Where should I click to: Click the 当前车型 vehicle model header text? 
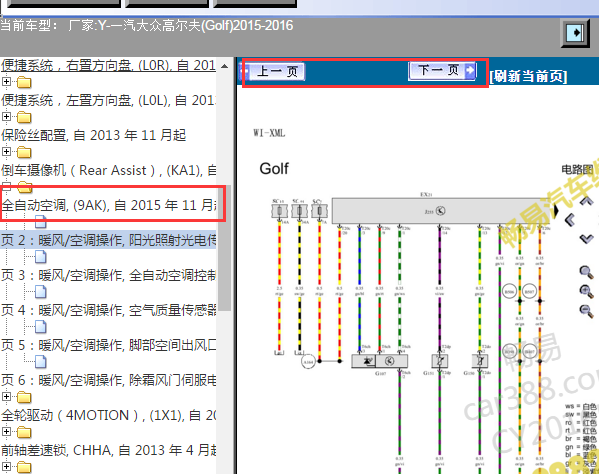tap(147, 26)
